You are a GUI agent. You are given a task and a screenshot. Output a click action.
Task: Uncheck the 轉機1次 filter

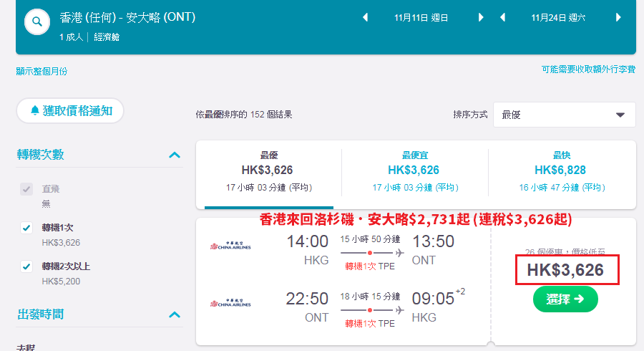pos(26,228)
